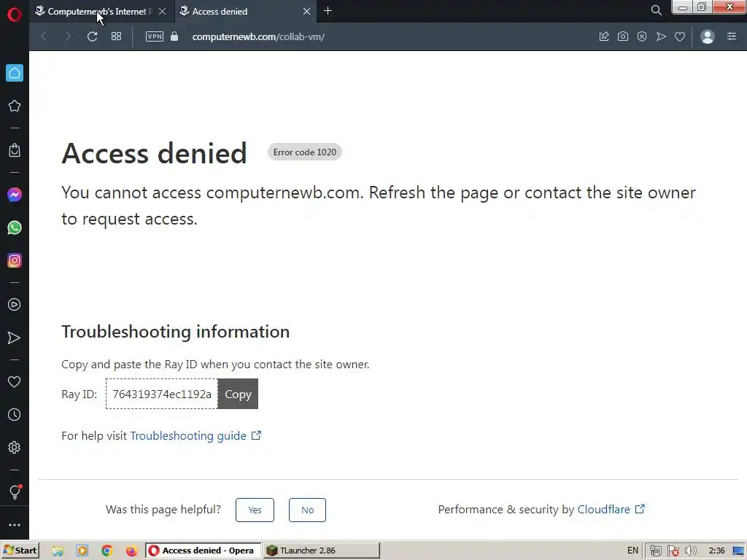Switch to TLauncher 2.86 taskbar window
747x560 pixels.
(x=322, y=551)
